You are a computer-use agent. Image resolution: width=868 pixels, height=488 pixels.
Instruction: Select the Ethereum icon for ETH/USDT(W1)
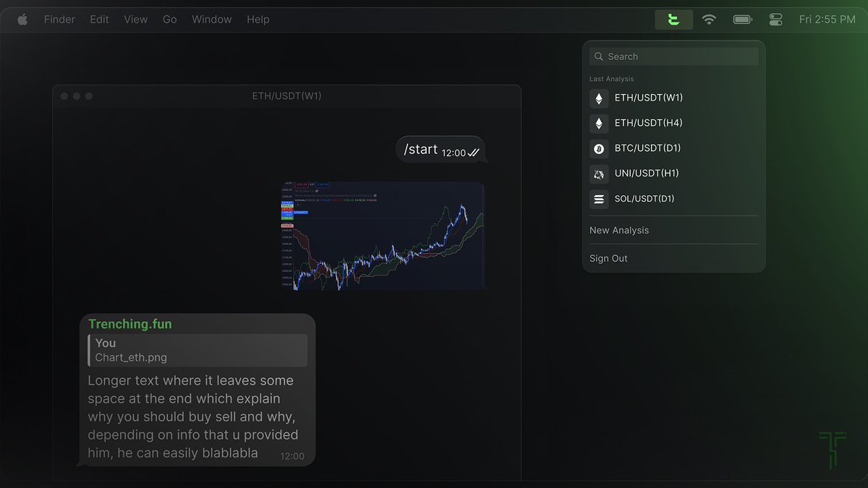[x=599, y=98]
